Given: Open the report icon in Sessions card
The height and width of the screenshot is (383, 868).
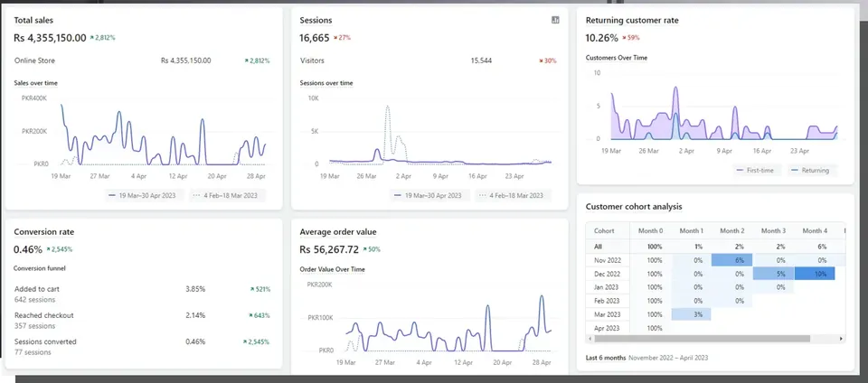Looking at the screenshot, I should coord(555,20).
